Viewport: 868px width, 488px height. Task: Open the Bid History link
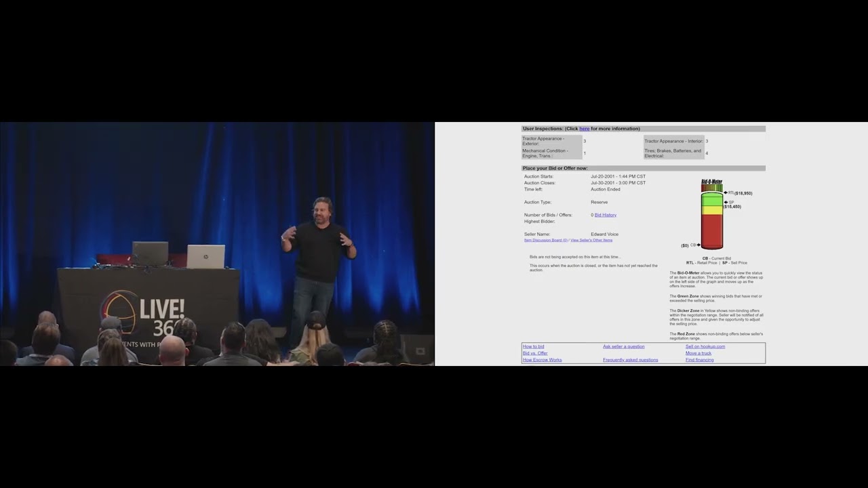[606, 215]
